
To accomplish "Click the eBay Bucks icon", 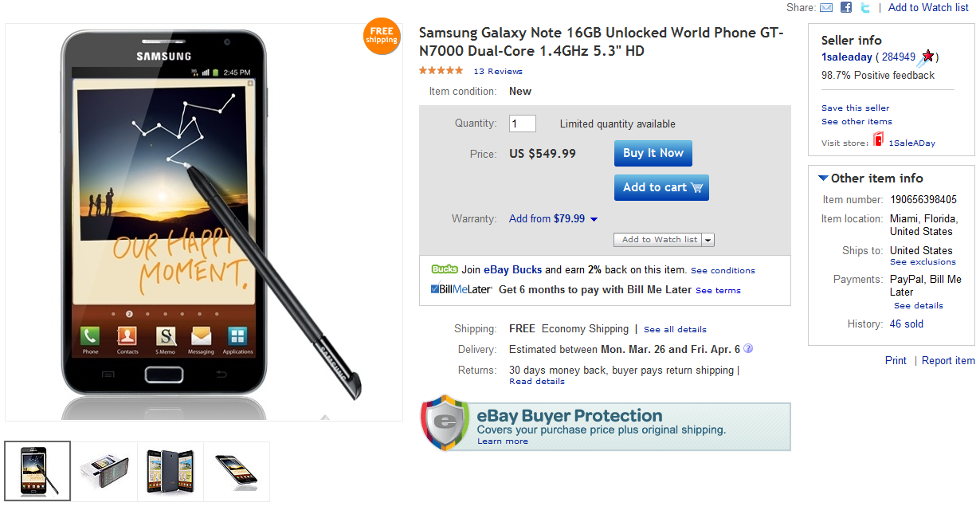I will (445, 269).
